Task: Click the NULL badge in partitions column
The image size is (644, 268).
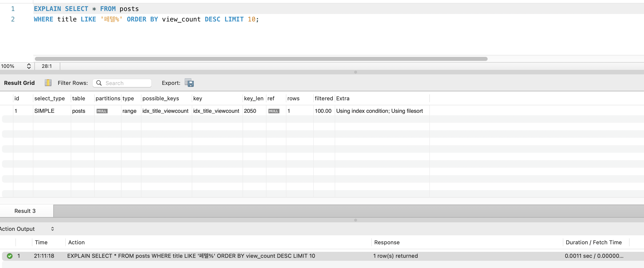Action: pos(102,111)
